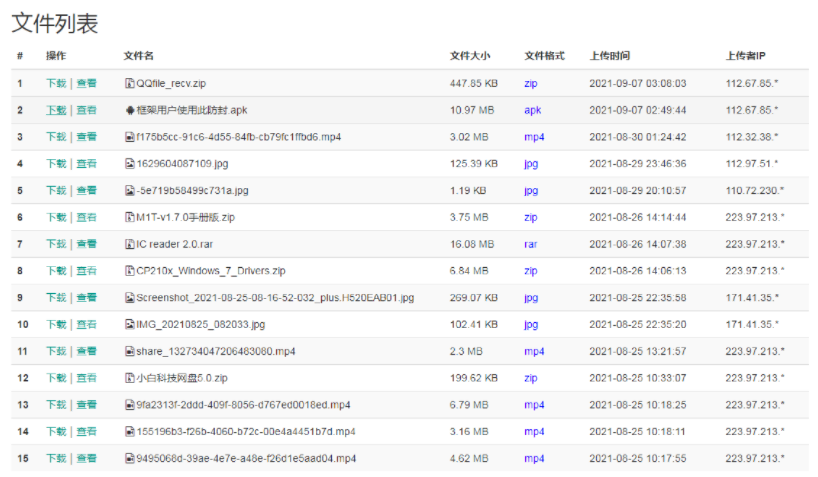Download IMG_20210825_082033.jpg in row 10
The height and width of the screenshot is (477, 818).
tap(56, 324)
